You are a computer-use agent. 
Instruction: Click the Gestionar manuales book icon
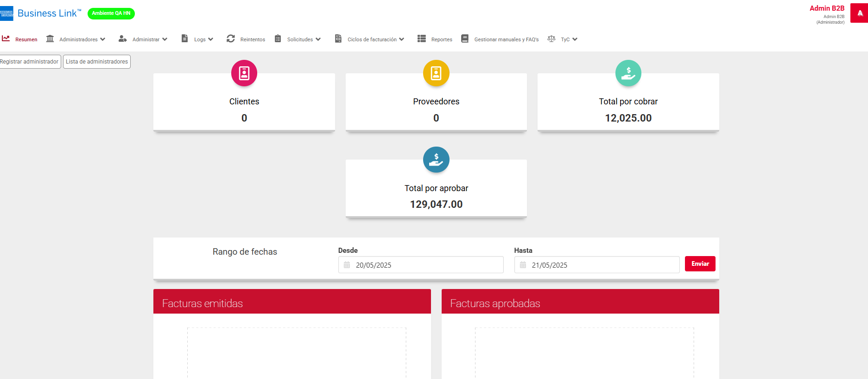point(465,39)
